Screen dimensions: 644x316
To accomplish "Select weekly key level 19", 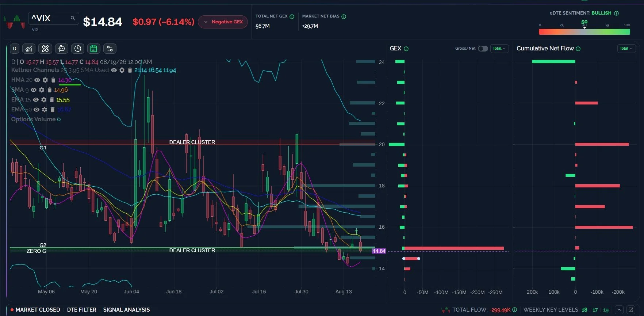I will (x=606, y=310).
